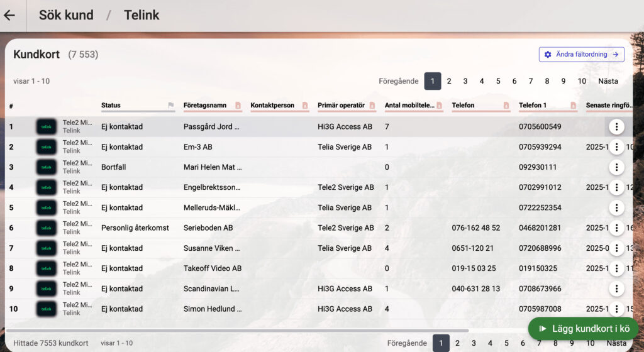
Task: Sort by Telefon 1 column header
Action: click(533, 106)
